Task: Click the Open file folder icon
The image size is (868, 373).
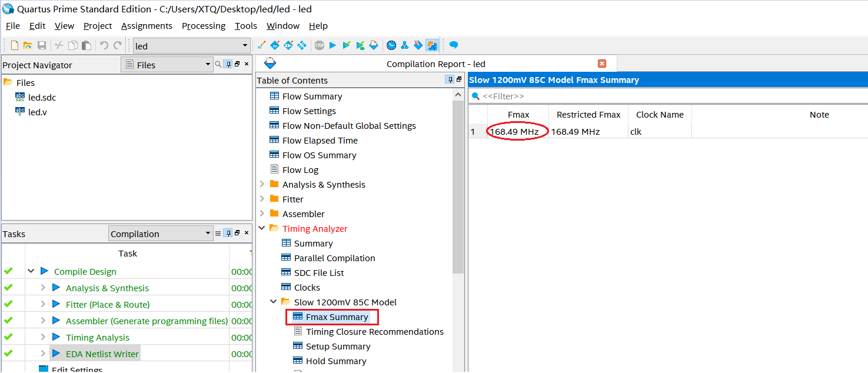Action: click(28, 45)
